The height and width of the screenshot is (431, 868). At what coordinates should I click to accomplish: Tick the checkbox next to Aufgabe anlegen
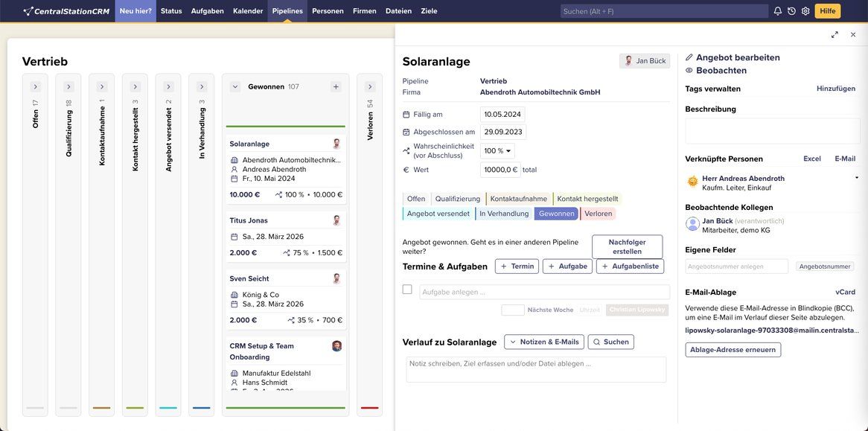pyautogui.click(x=407, y=290)
